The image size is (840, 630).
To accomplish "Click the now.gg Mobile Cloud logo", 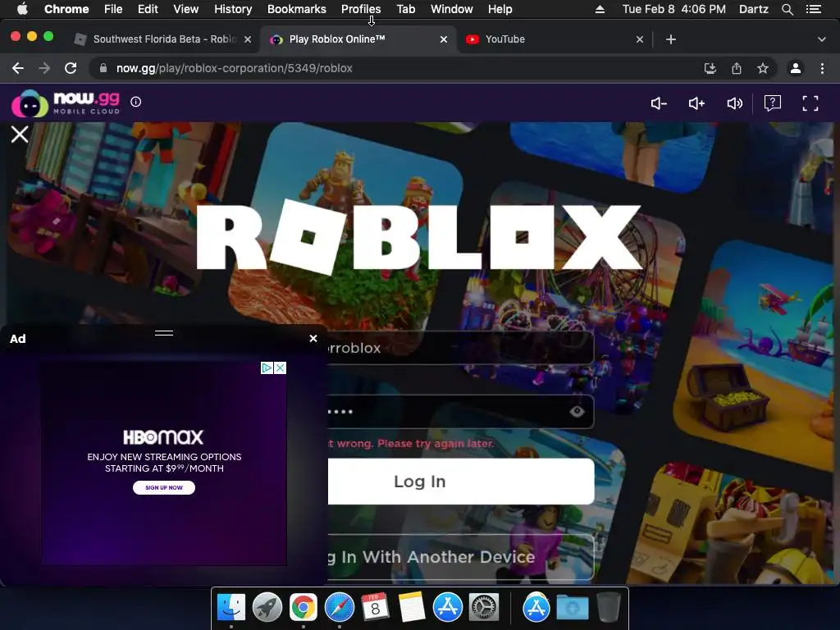I will (x=66, y=103).
